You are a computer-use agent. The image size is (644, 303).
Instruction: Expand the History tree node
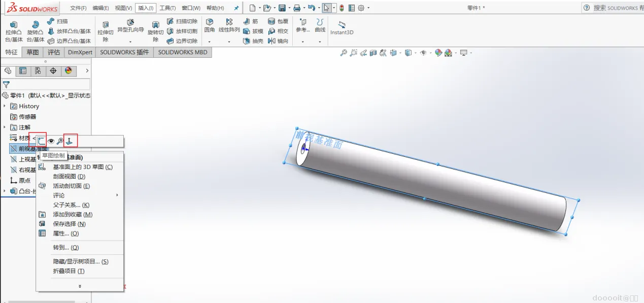tap(5, 106)
